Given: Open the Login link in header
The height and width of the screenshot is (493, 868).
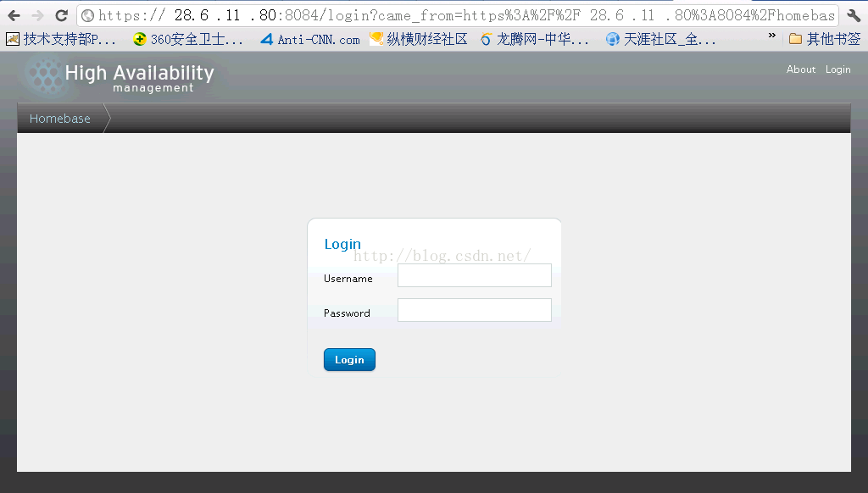Looking at the screenshot, I should pyautogui.click(x=838, y=69).
